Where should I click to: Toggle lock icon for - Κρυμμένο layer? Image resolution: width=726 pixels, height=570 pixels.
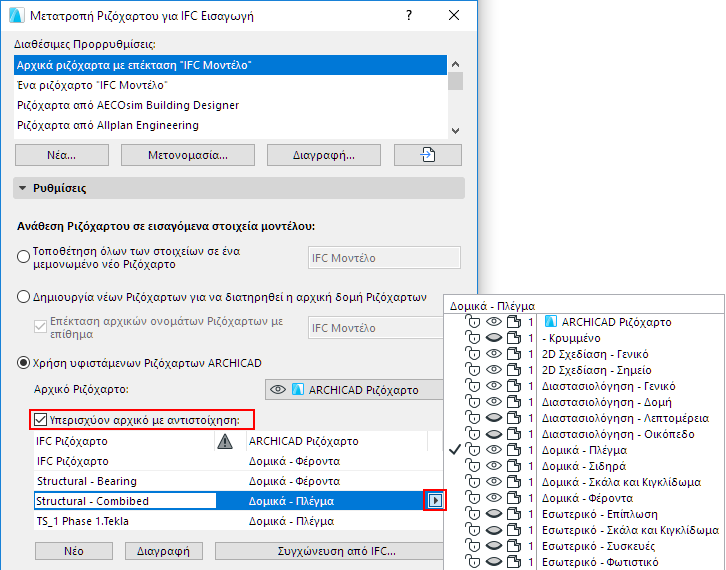(x=473, y=338)
